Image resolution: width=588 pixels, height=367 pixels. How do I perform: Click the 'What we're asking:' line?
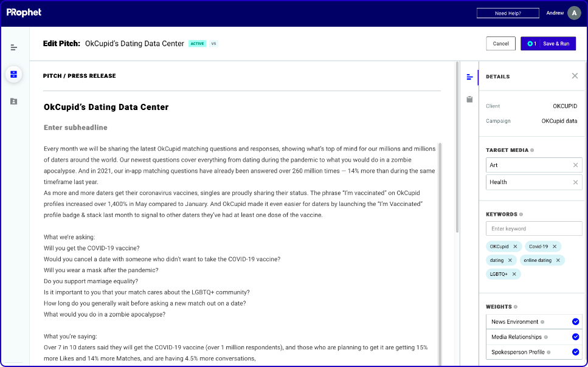pos(69,237)
